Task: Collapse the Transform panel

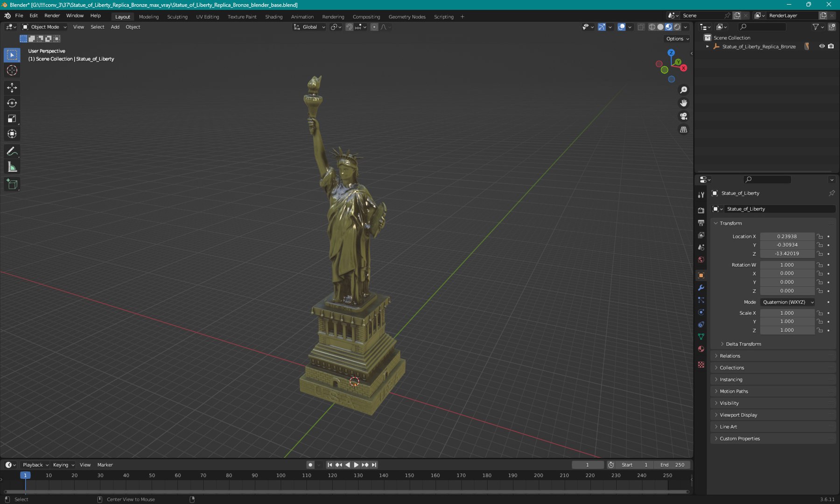Action: (730, 224)
